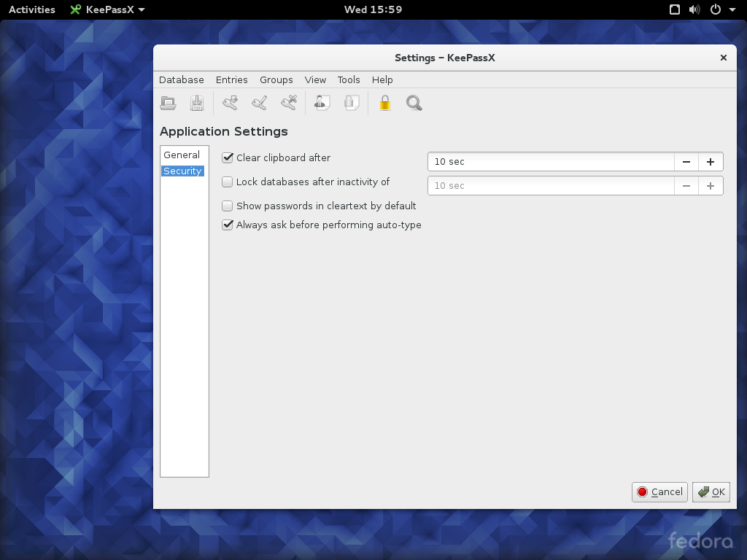Screen dimensions: 747x560
Task: Click the Copy username toolbar icon
Action: [322, 103]
